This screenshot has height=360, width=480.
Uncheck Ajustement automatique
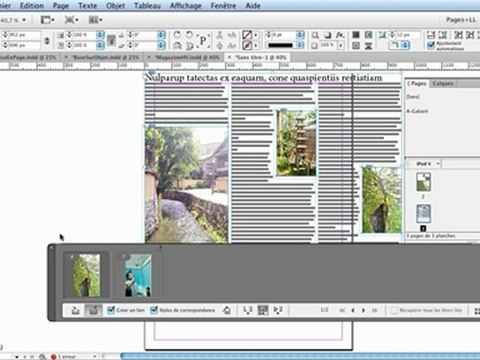[x=431, y=45]
